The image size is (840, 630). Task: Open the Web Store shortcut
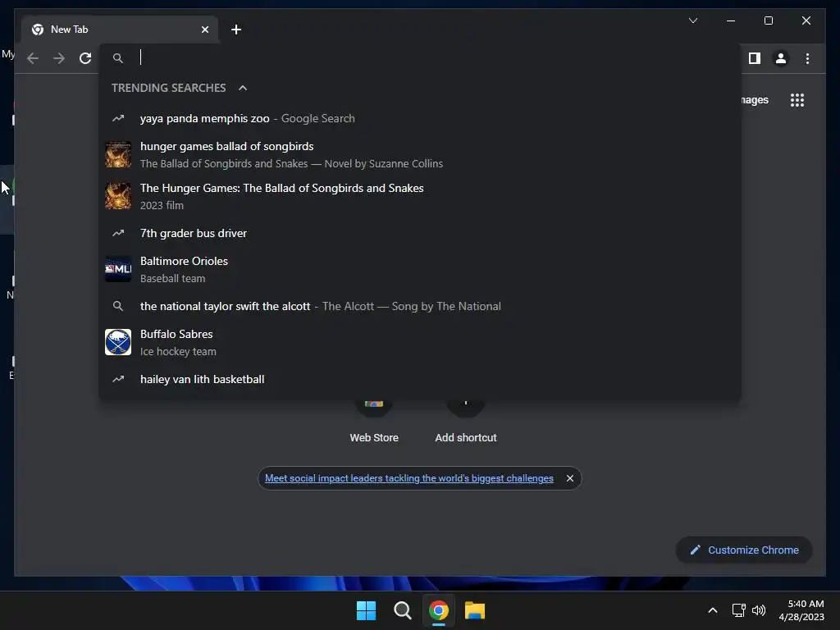coord(374,423)
